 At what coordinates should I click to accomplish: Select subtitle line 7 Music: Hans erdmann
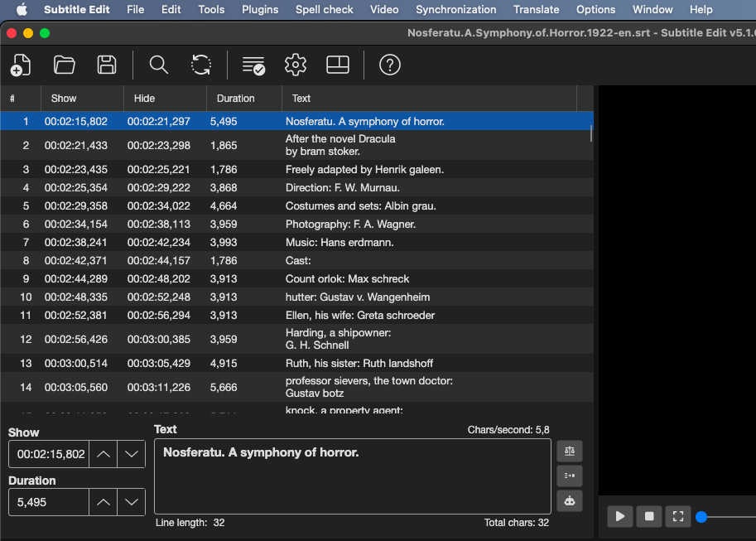(297, 242)
